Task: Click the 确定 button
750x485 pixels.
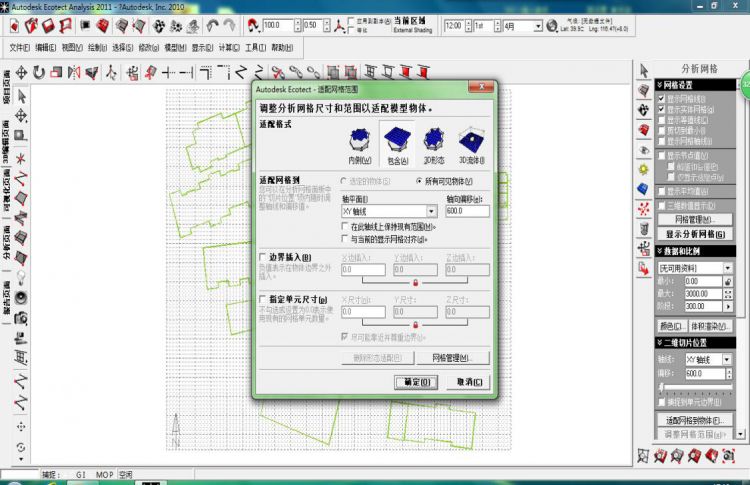Action: pos(416,382)
